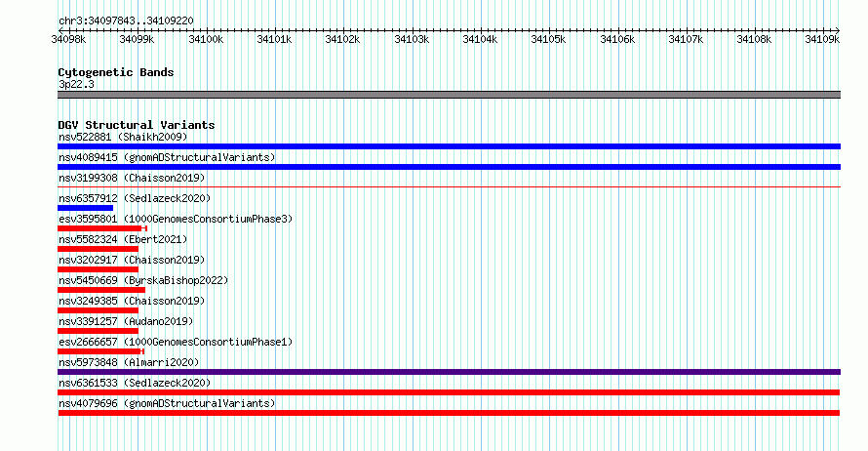Image resolution: width=868 pixels, height=451 pixels.
Task: Click the red bar under nsv3249385
Action: tap(98, 310)
